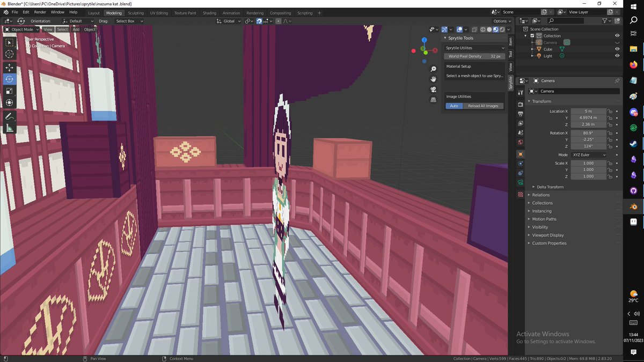The height and width of the screenshot is (362, 644).
Task: Open the World properties tab icon
Action: click(x=520, y=142)
